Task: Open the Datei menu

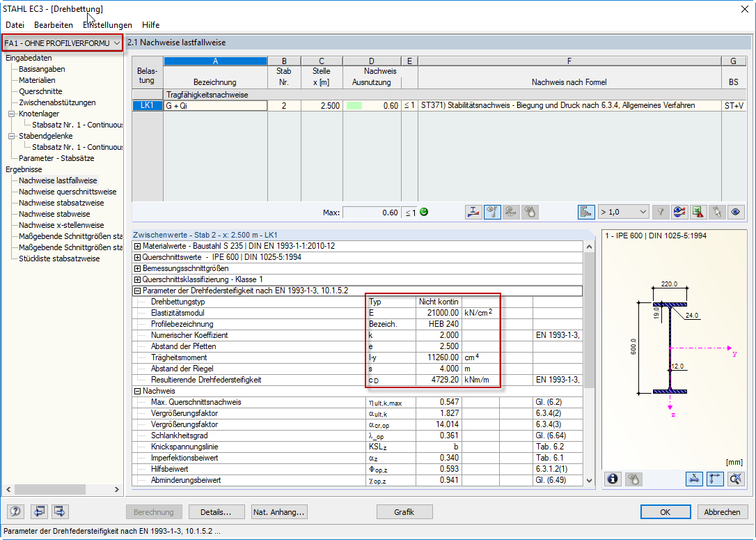Action: [15, 25]
